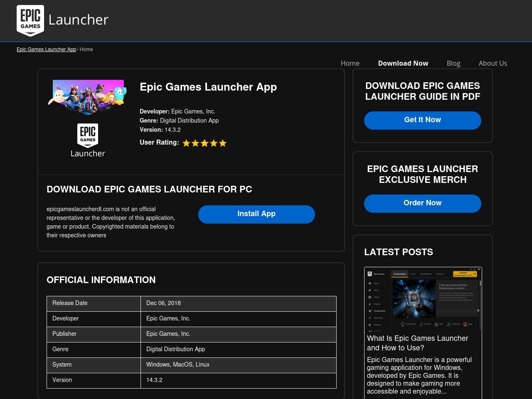Click the '14.3.2' version table cell
Viewport: 532px width, 399px height.
(239, 380)
